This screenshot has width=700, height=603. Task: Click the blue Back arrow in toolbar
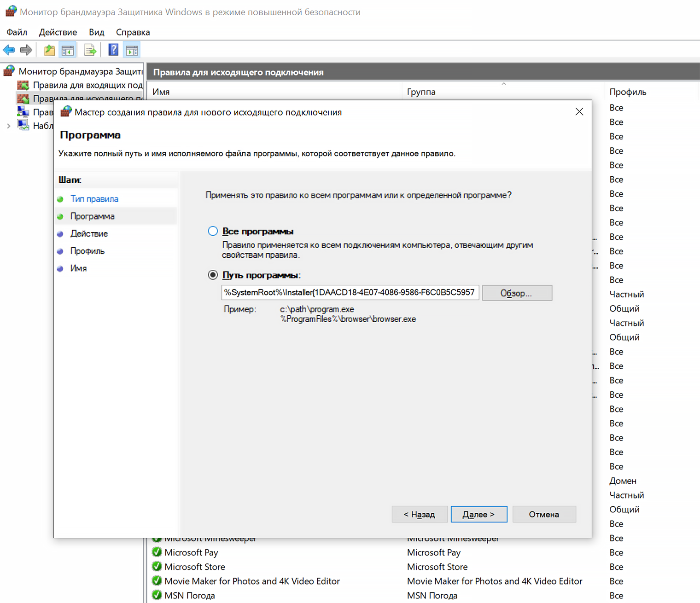pos(9,50)
